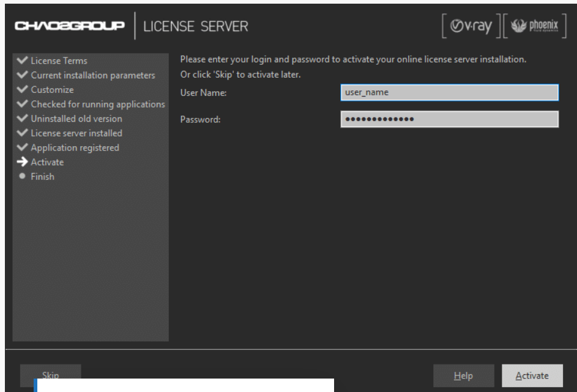This screenshot has height=392, width=577.
Task: Select the Uninstalled old version step text
Action: coord(76,119)
